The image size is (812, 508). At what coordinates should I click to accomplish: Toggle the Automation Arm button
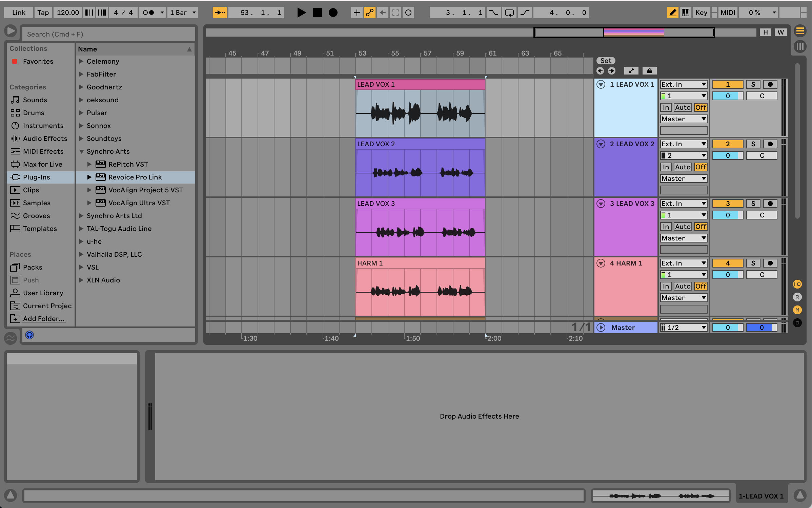pyautogui.click(x=369, y=13)
